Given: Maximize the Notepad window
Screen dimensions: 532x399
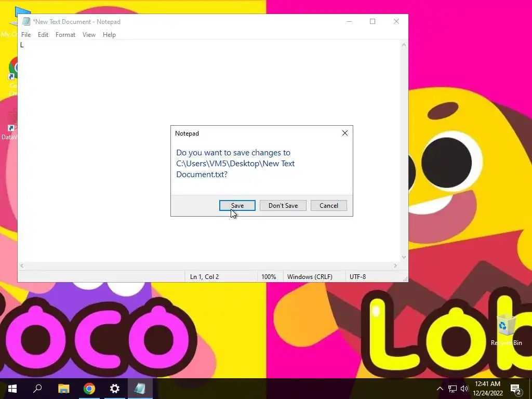Looking at the screenshot, I should click(x=373, y=21).
